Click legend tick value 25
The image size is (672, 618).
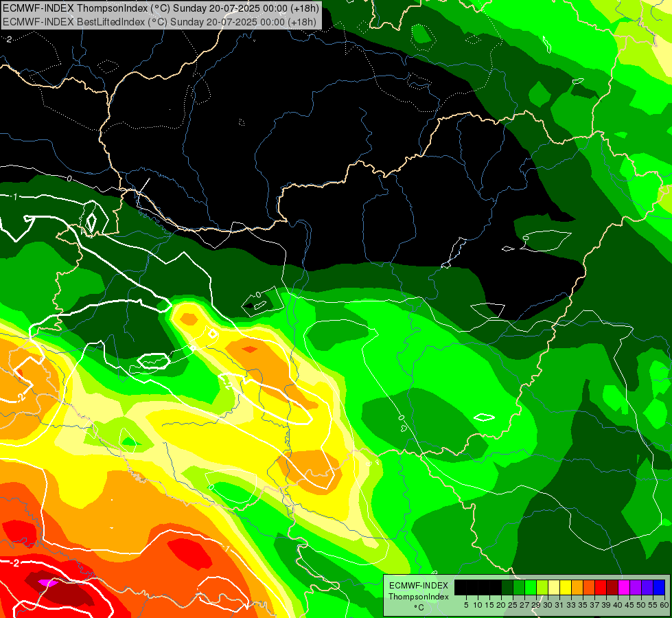(513, 605)
